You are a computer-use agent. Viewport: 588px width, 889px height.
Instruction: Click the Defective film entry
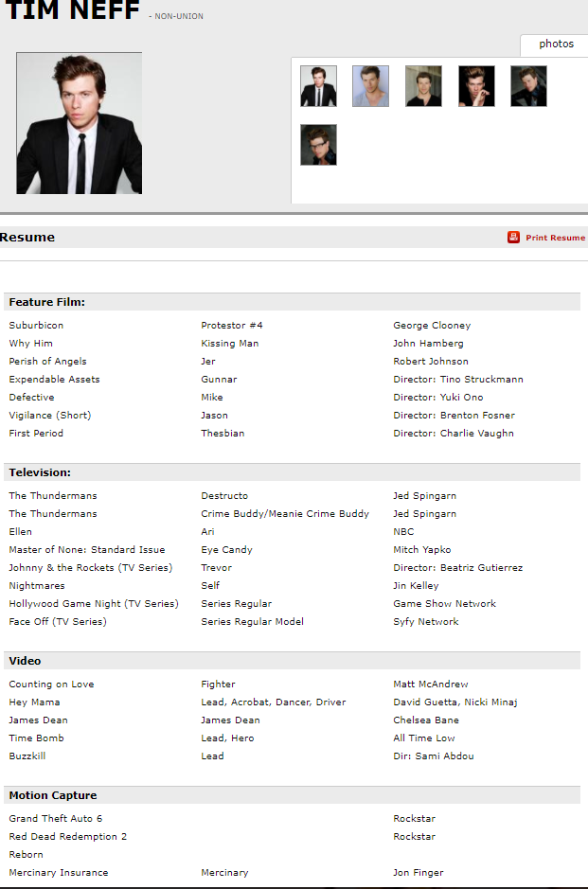(32, 398)
